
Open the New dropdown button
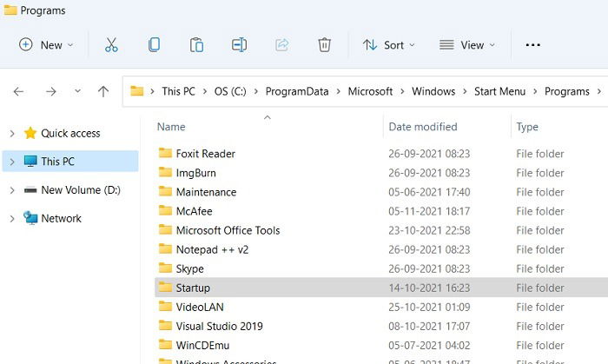pyautogui.click(x=46, y=45)
